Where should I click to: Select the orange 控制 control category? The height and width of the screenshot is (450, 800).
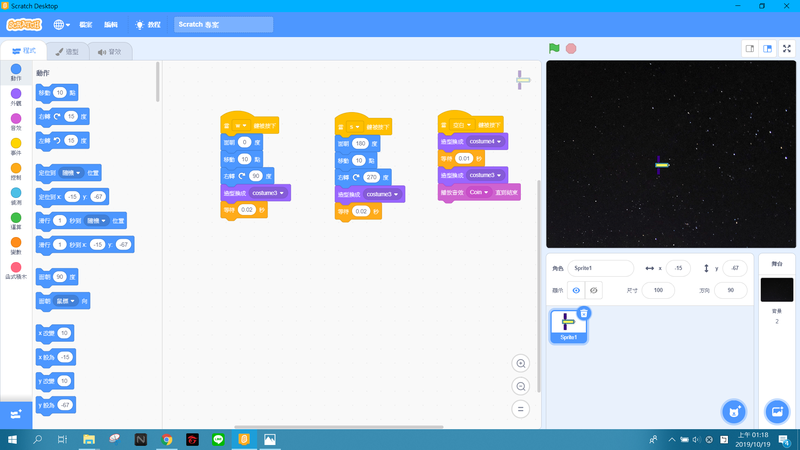[x=16, y=171]
